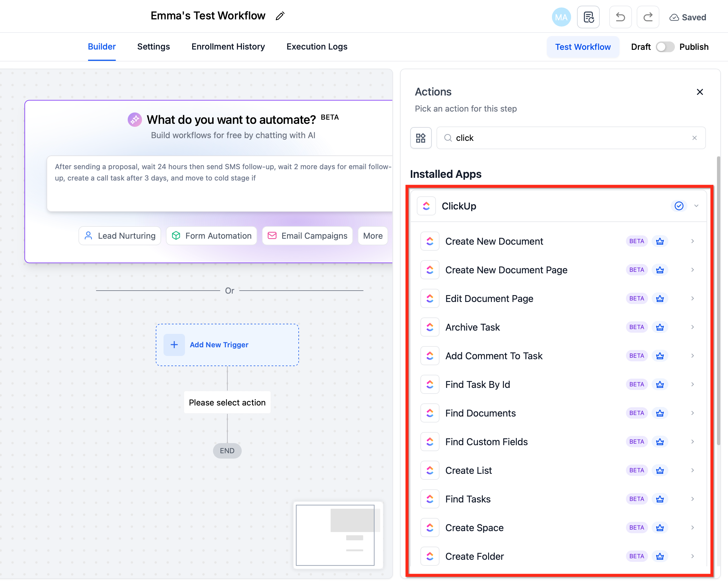The image size is (728, 586).
Task: Click the AI sparkle icon beside heading
Action: coord(134,120)
